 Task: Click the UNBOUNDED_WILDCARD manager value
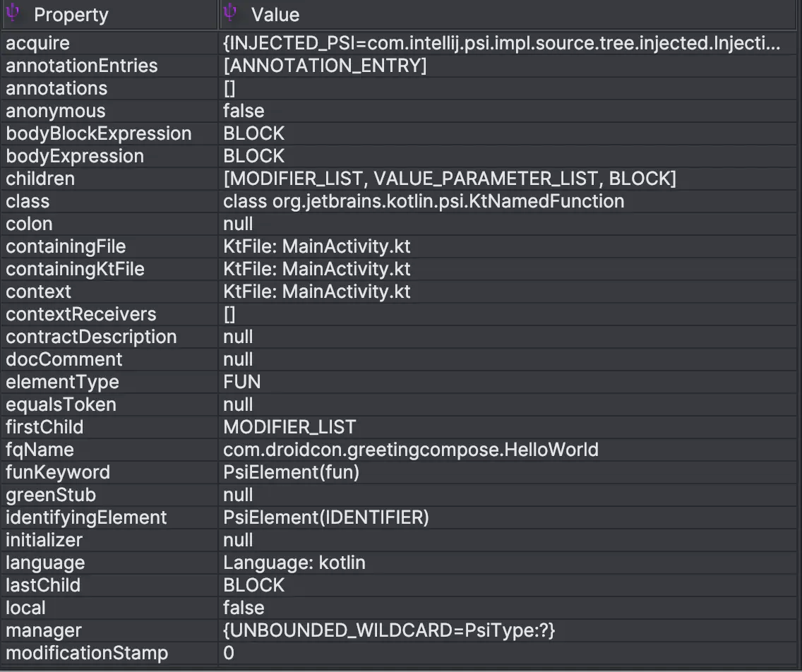tap(389, 630)
